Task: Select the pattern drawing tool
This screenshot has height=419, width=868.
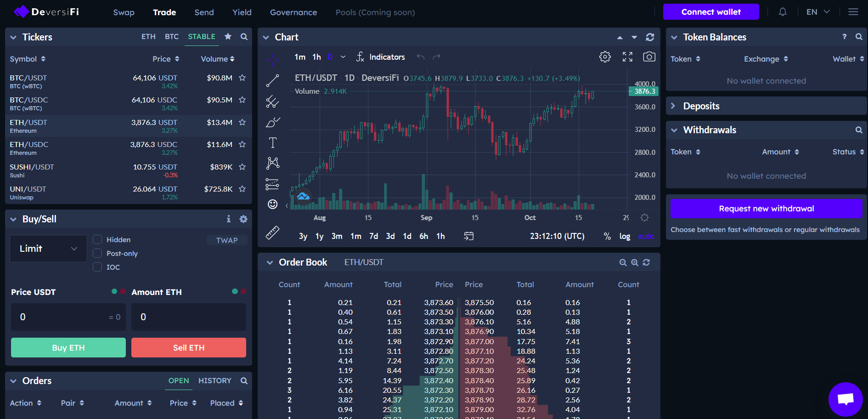Action: (273, 163)
